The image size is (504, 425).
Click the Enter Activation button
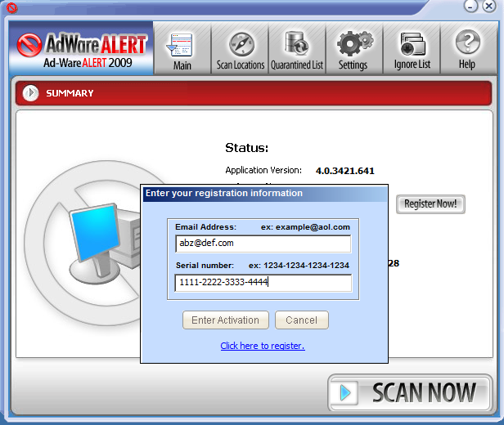(225, 320)
